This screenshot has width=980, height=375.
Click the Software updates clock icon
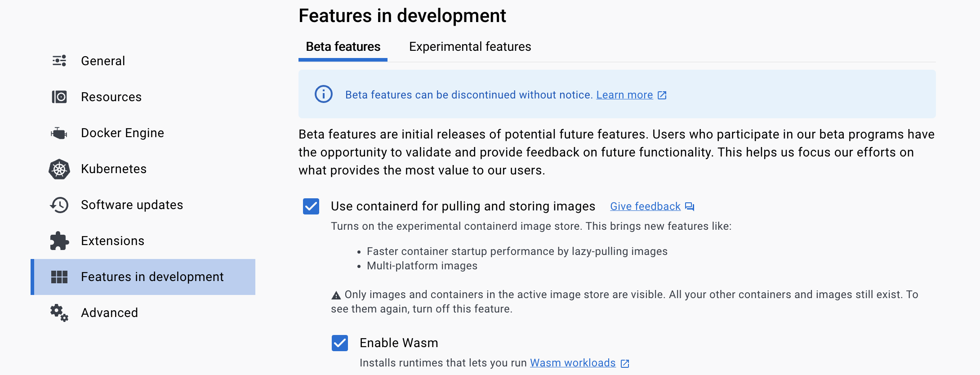59,205
